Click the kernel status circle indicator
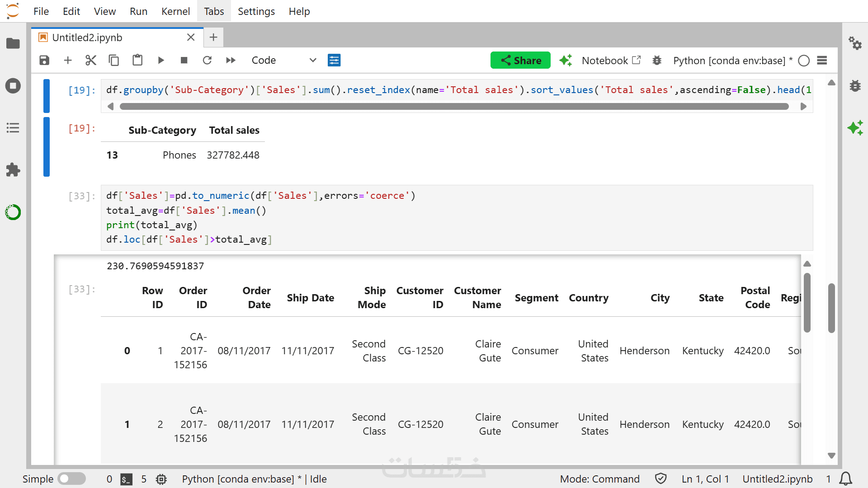868x488 pixels. pyautogui.click(x=804, y=61)
